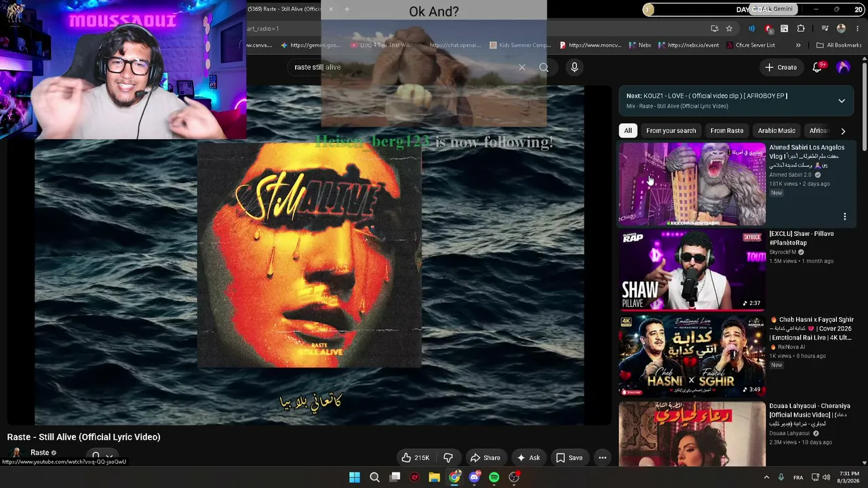The width and height of the screenshot is (868, 488).
Task: Open the Ahmed Sabiri Los Angeles Vlog thumbnail
Action: (x=692, y=184)
